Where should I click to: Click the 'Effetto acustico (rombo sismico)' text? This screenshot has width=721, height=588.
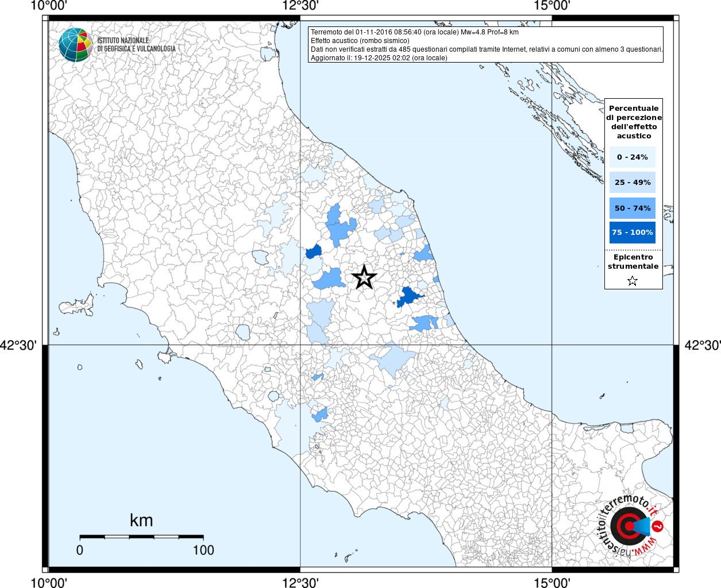click(360, 41)
